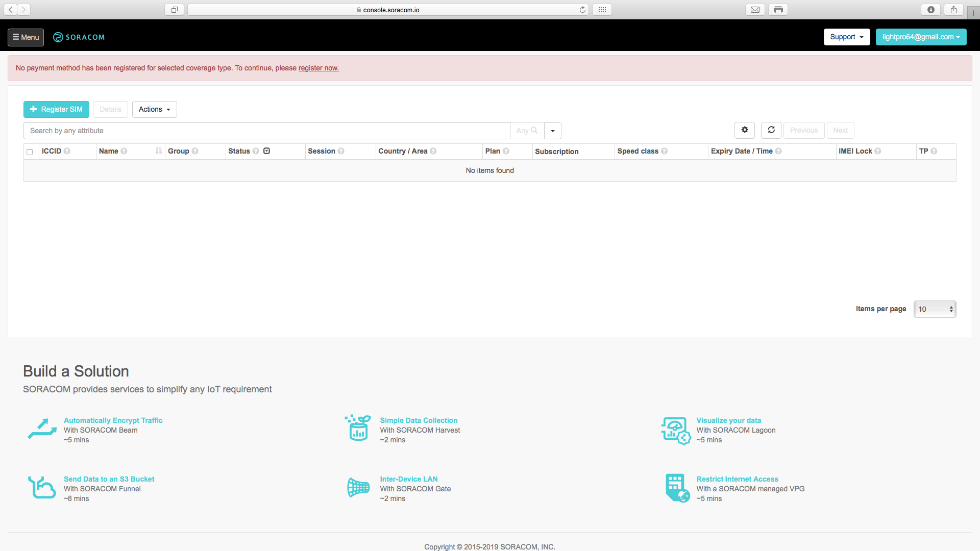This screenshot has width=980, height=551.
Task: Click the SORACOM Gate net icon
Action: tap(358, 488)
